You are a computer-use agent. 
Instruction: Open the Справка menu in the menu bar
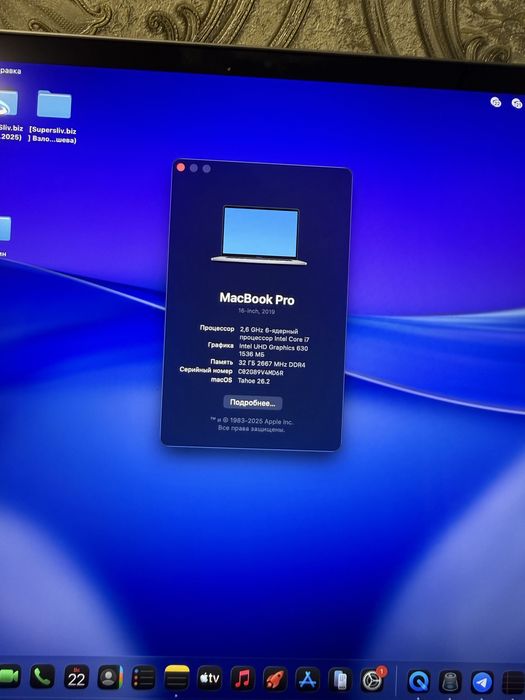(10, 71)
